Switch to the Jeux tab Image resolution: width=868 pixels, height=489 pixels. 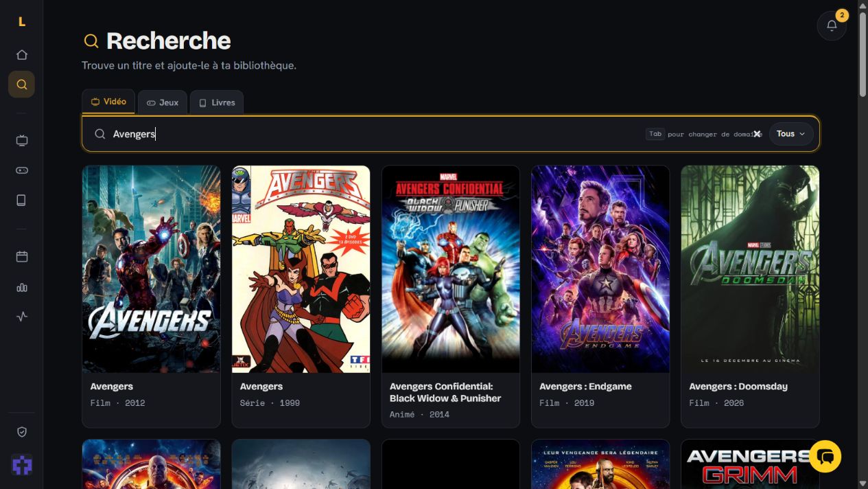click(162, 102)
